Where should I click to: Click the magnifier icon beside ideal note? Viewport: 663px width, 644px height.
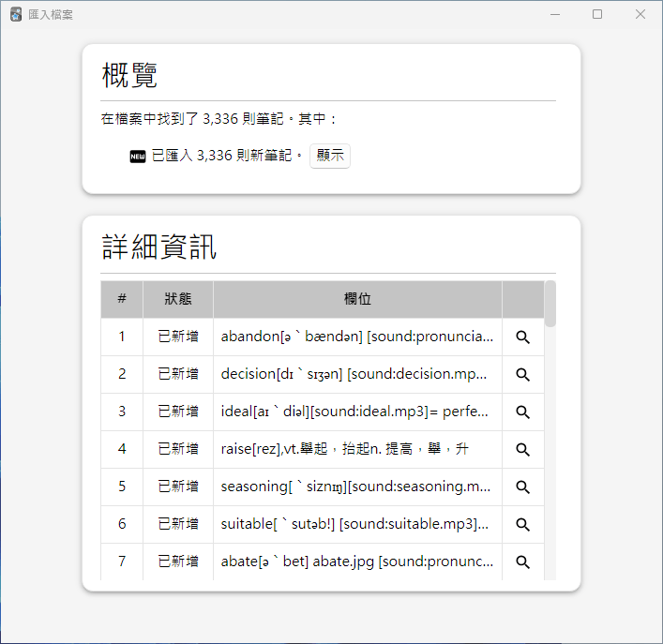pyautogui.click(x=523, y=412)
